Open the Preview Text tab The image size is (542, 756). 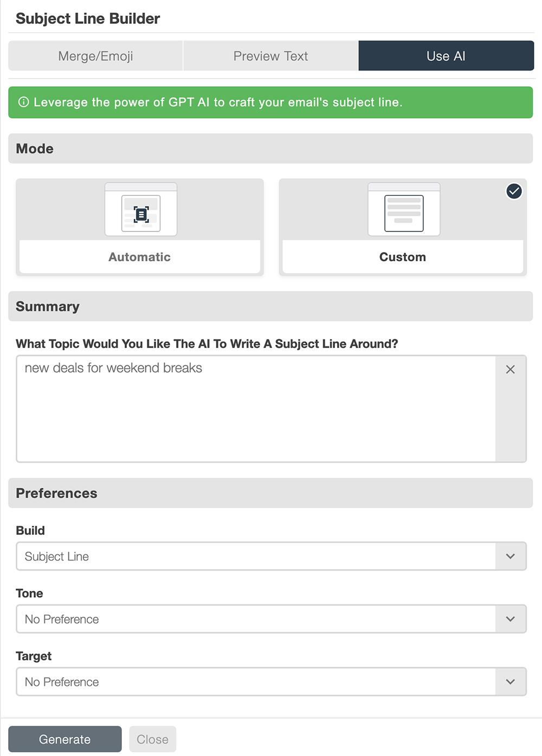pos(270,56)
